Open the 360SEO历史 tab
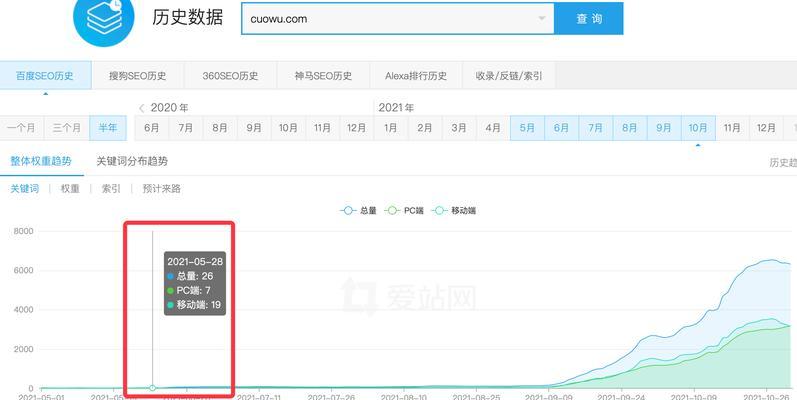The image size is (797, 400). tap(230, 76)
